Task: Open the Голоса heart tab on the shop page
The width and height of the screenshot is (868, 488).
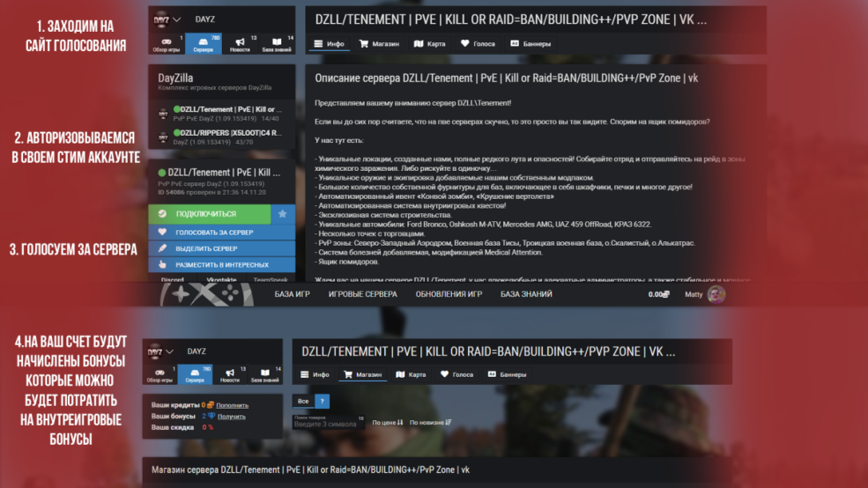Action: point(456,374)
